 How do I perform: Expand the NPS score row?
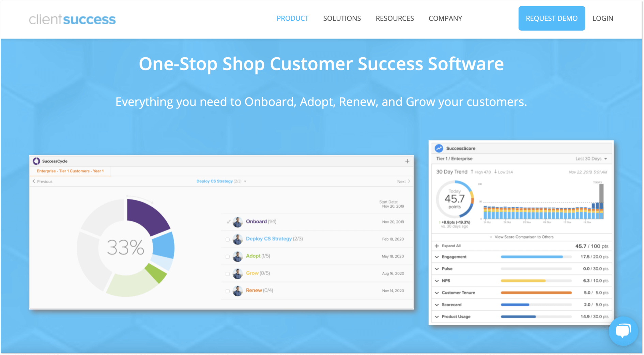point(437,281)
